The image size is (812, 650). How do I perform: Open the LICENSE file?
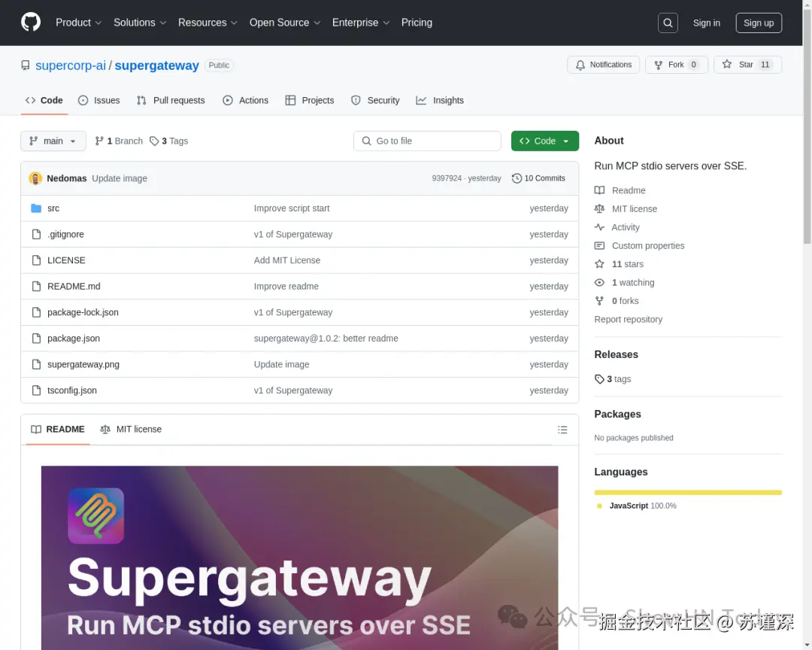coord(66,260)
